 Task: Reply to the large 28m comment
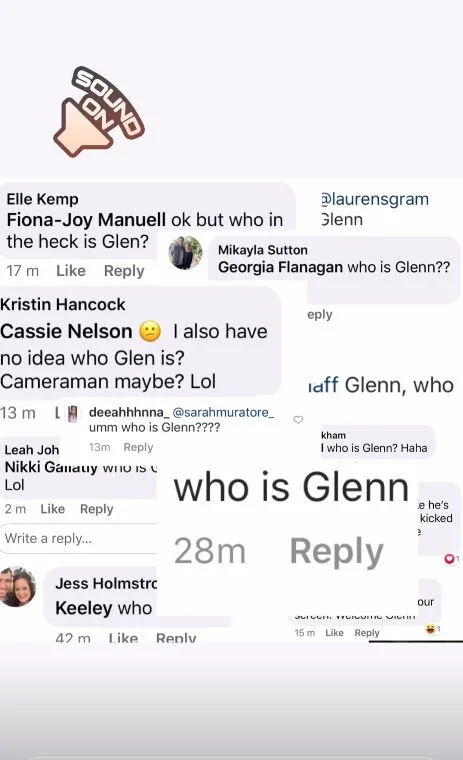(336, 552)
